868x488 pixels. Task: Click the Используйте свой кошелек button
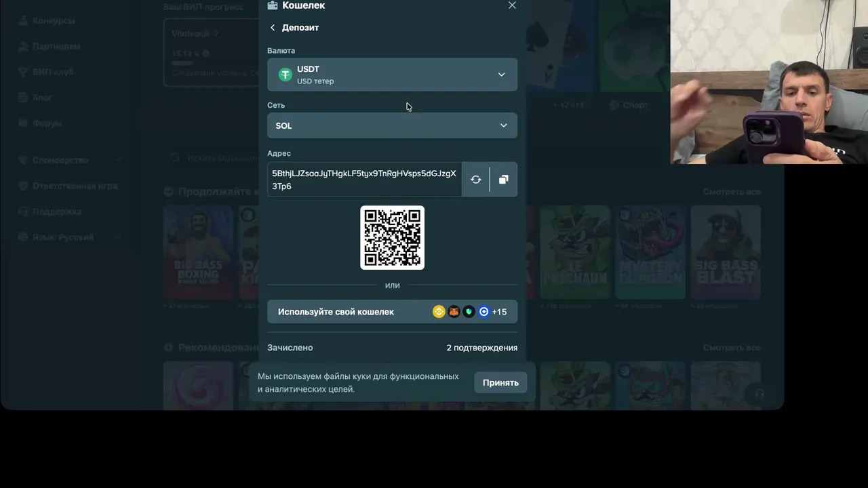click(392, 312)
